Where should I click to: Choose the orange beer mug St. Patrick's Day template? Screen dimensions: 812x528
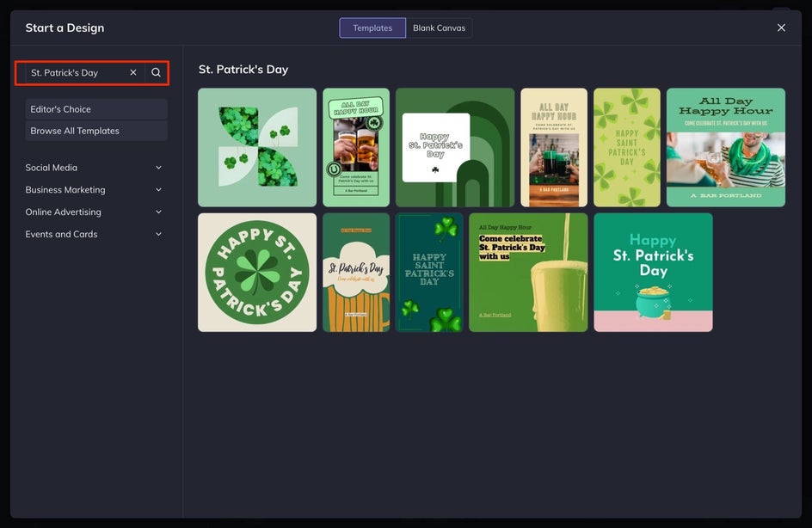356,273
